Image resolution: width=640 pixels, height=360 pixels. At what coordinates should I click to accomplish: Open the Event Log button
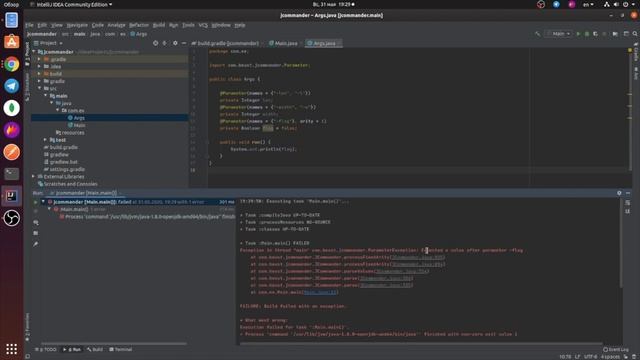tap(616, 349)
